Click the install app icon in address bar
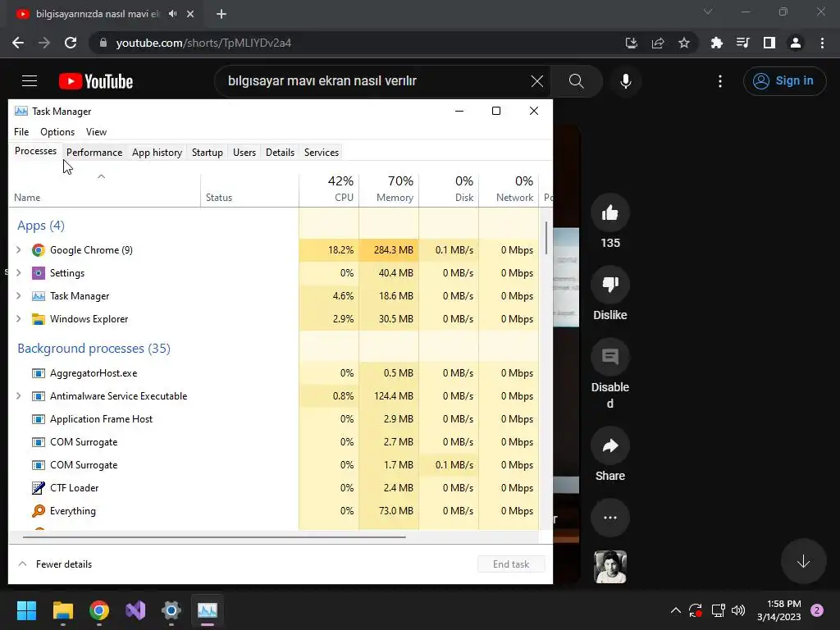The height and width of the screenshot is (630, 840). click(x=632, y=43)
